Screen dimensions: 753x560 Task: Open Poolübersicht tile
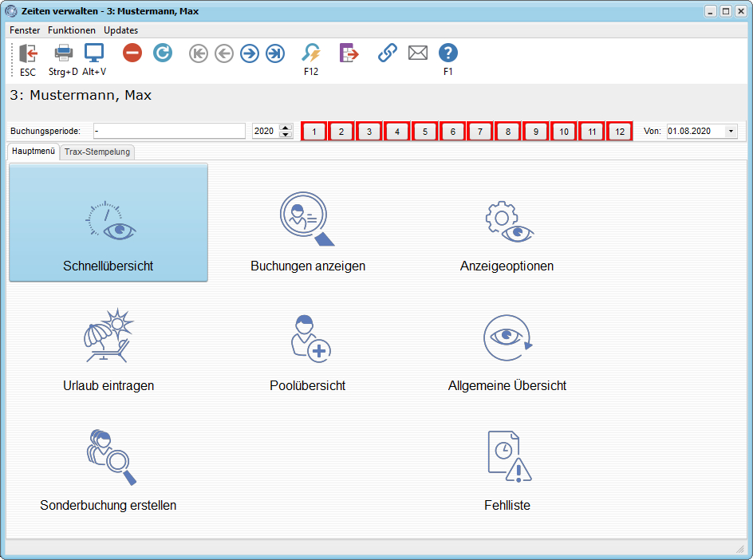[x=308, y=353]
